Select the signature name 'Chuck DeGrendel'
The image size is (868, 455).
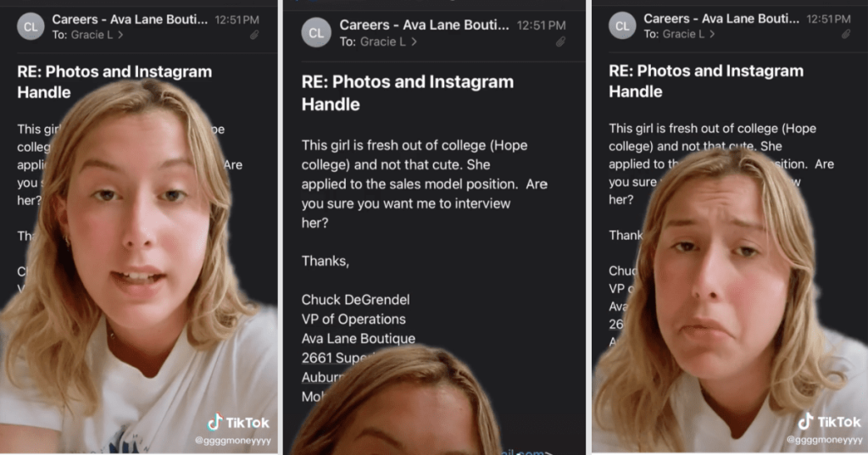coord(355,300)
